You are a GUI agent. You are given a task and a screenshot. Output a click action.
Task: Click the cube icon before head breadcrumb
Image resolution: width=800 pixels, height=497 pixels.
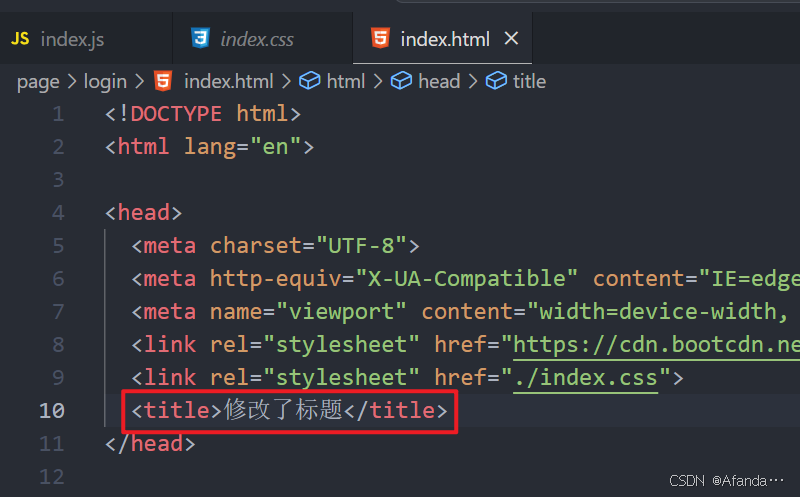pos(402,81)
